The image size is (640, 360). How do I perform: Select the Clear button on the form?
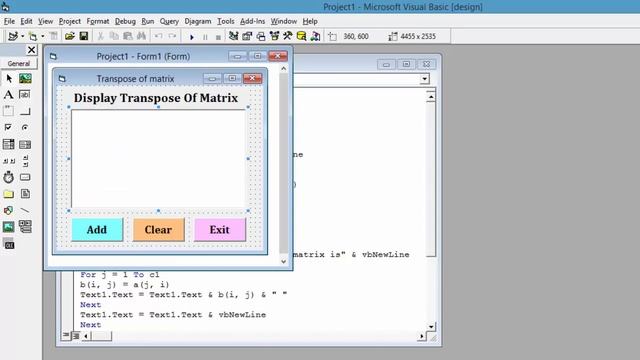(158, 229)
